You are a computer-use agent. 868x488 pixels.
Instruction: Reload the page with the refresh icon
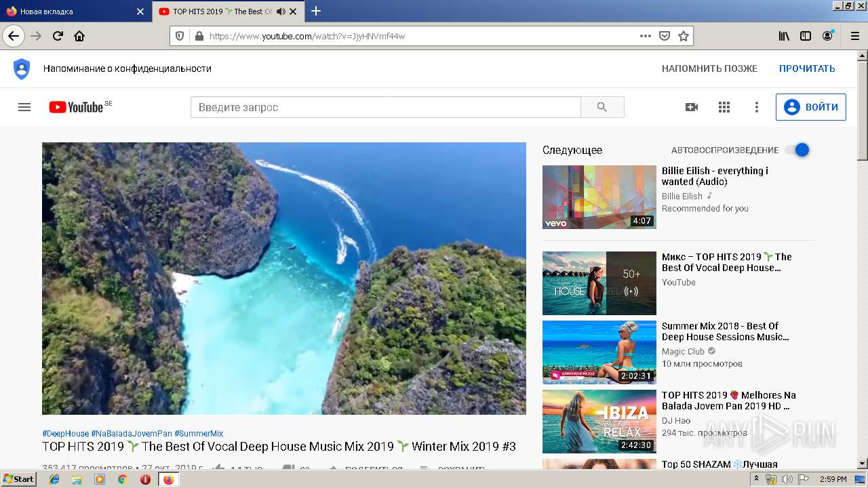tap(58, 36)
